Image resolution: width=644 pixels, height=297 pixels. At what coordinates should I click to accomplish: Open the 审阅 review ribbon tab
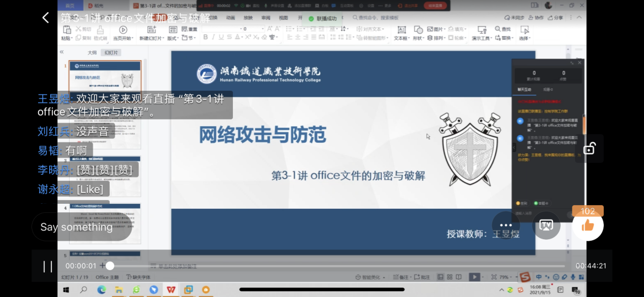266,18
